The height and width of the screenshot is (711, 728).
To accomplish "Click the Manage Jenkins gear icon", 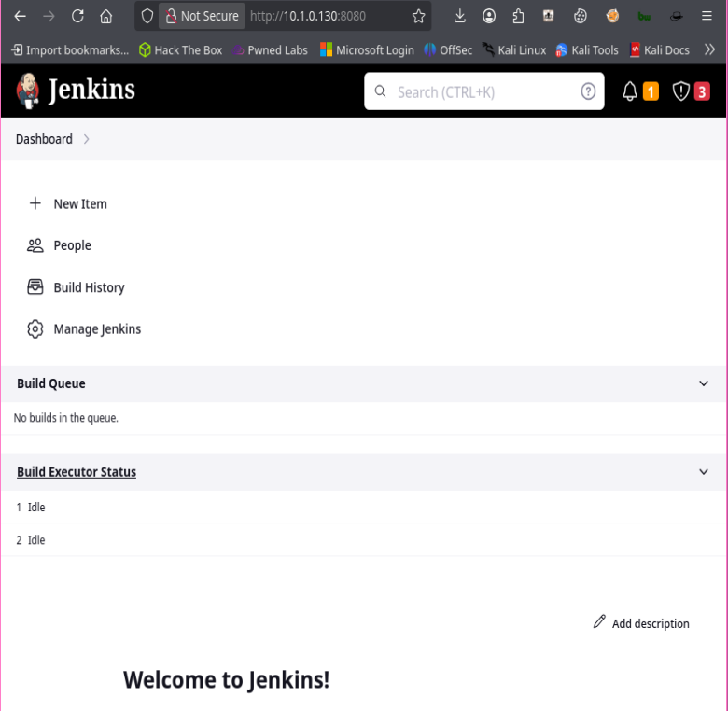I will click(35, 329).
